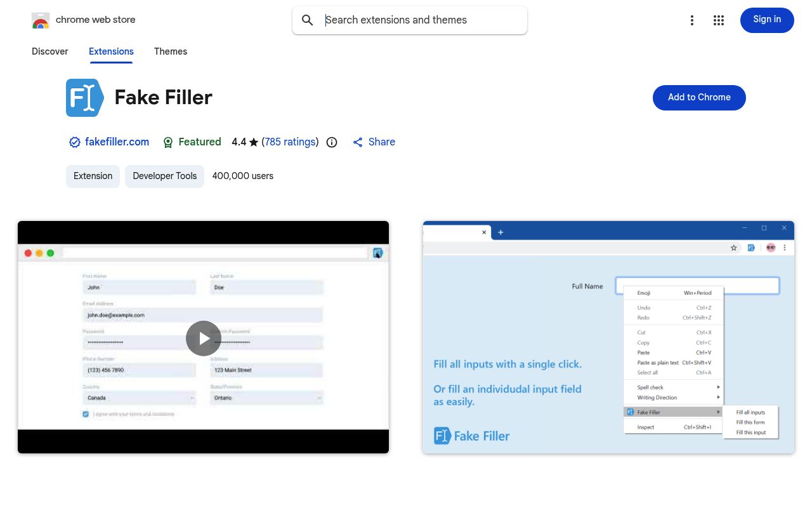Open the 785 ratings link
Viewport: 812px width, 508px height.
290,142
